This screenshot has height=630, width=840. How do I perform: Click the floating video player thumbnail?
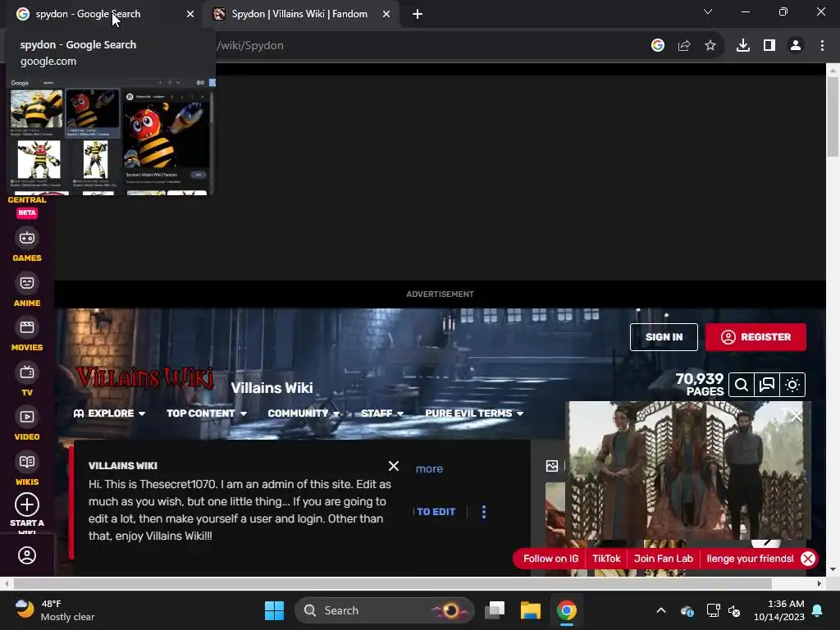tap(689, 470)
